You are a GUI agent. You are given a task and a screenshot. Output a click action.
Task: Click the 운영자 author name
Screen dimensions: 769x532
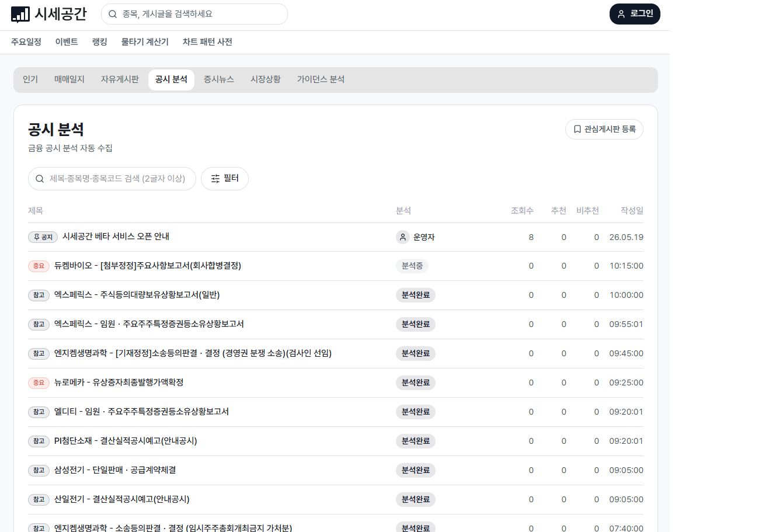point(424,237)
